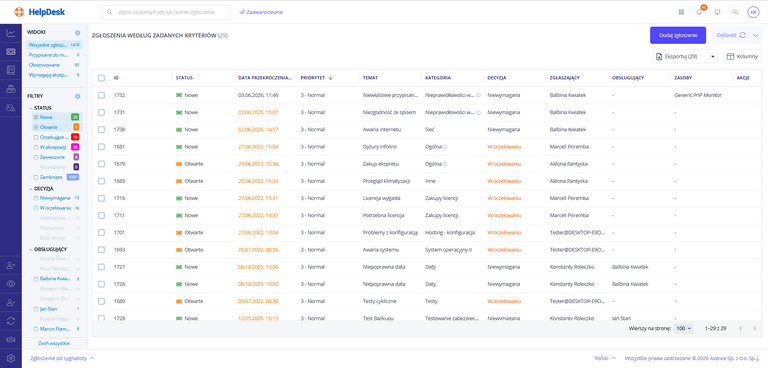Screen dimensions: 768x368
Task: Open the dashboard chart icon in sidebar
Action: pos(11,33)
